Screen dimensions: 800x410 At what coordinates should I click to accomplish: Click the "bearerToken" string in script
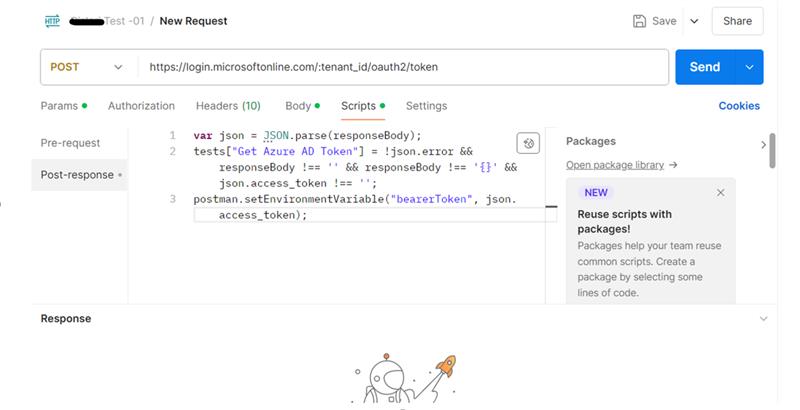(x=431, y=199)
